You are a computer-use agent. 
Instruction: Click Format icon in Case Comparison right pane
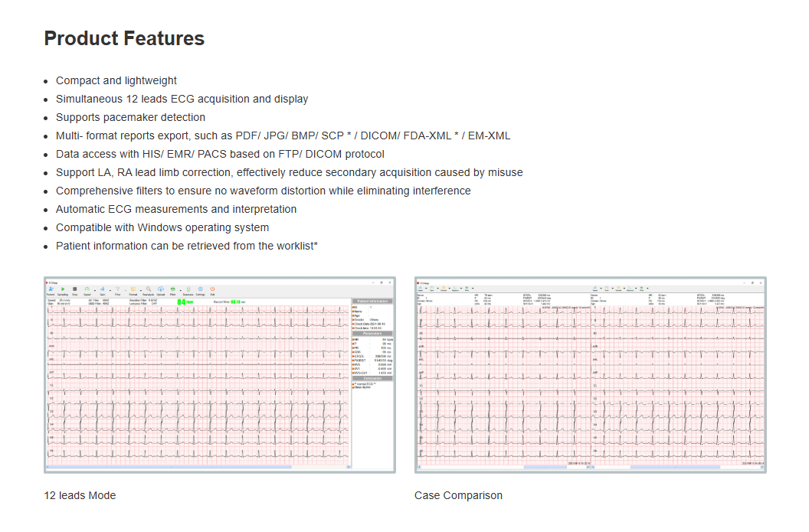pyautogui.click(x=618, y=288)
